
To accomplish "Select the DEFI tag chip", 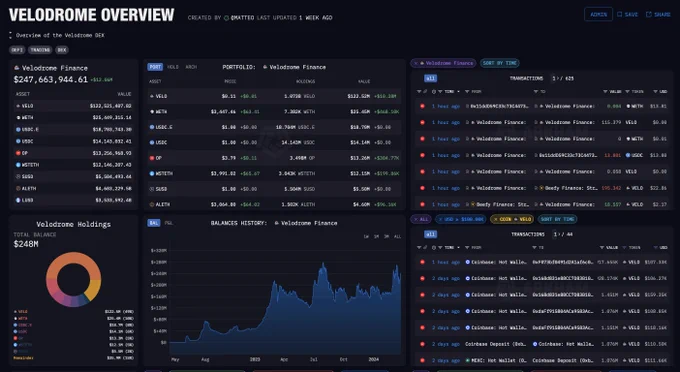I will pos(17,50).
